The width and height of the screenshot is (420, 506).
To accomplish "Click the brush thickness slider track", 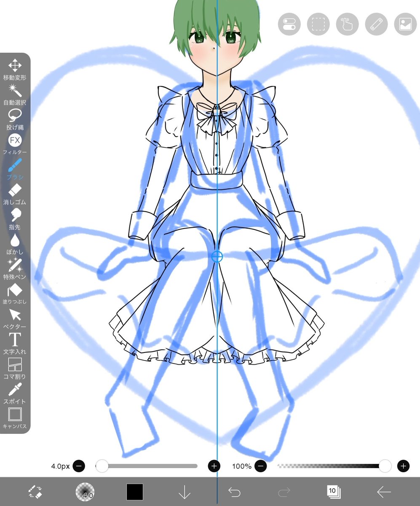I will coord(147,466).
